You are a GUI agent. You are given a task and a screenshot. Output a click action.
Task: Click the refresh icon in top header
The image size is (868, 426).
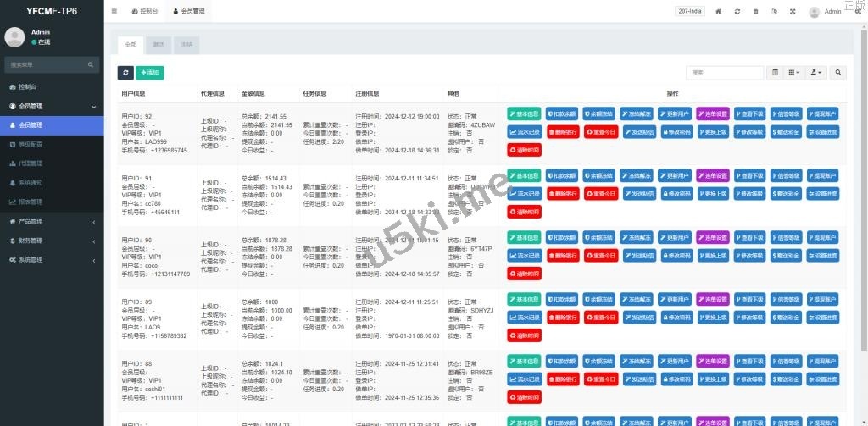pos(737,11)
